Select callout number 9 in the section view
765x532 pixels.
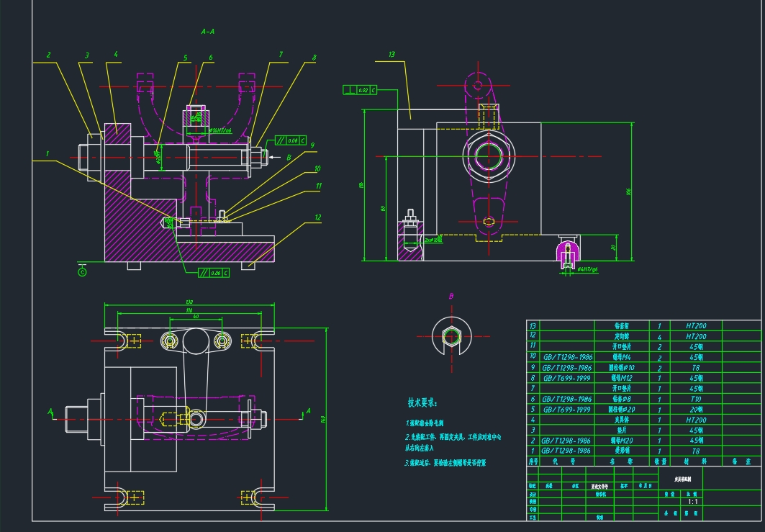(x=312, y=145)
